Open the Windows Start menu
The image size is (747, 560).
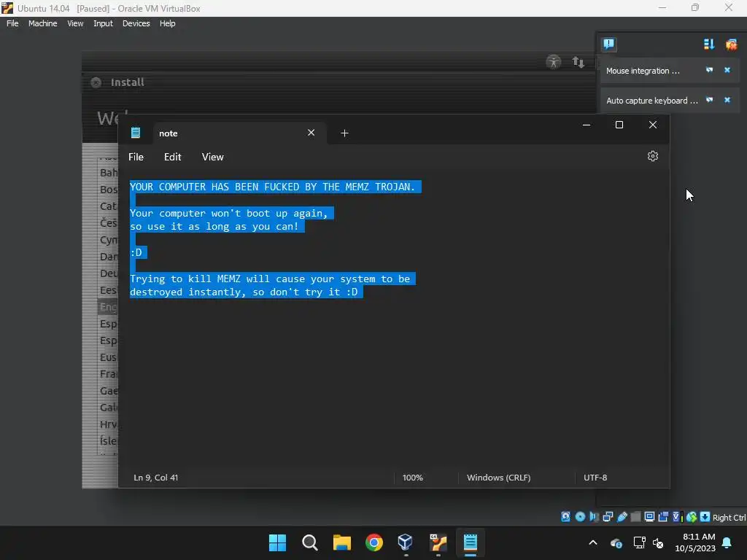tap(277, 542)
